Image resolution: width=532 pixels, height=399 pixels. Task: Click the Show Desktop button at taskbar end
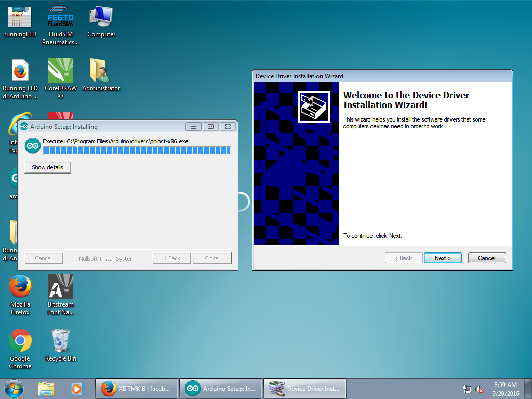528,389
